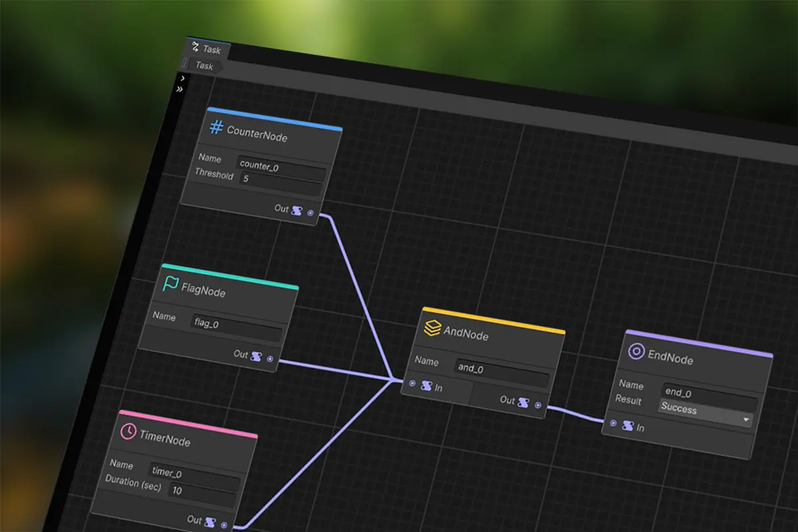
Task: Click the FlagNode Out flow icon
Action: pyautogui.click(x=257, y=356)
